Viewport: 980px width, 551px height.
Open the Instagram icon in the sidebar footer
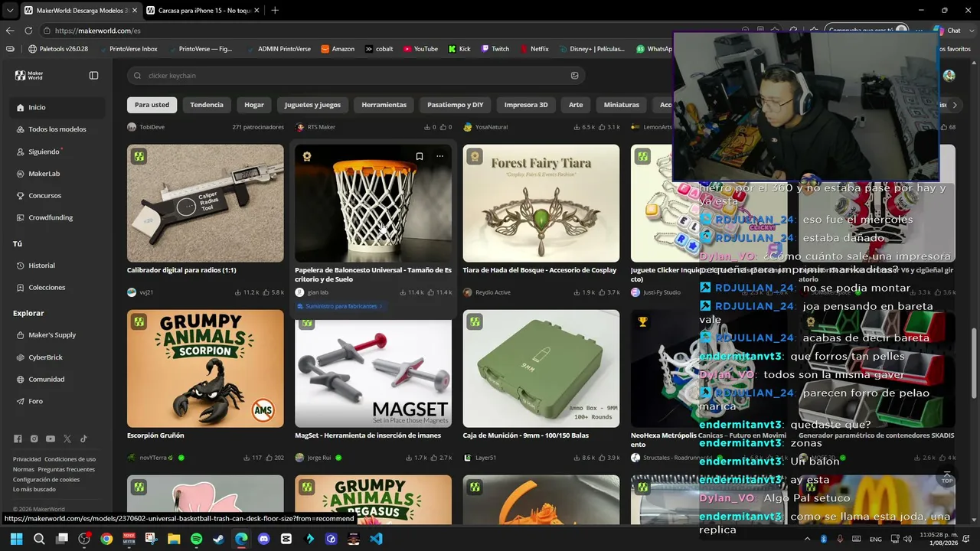click(34, 439)
